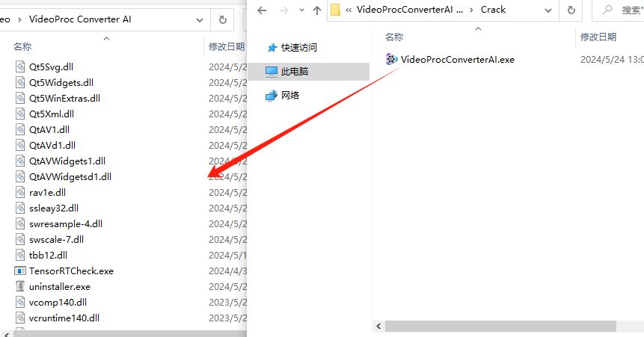Click the 2024/5/24 13:0 date of VideoProcConverterAI.exe
Screen dimensions: 644x337
coord(612,60)
